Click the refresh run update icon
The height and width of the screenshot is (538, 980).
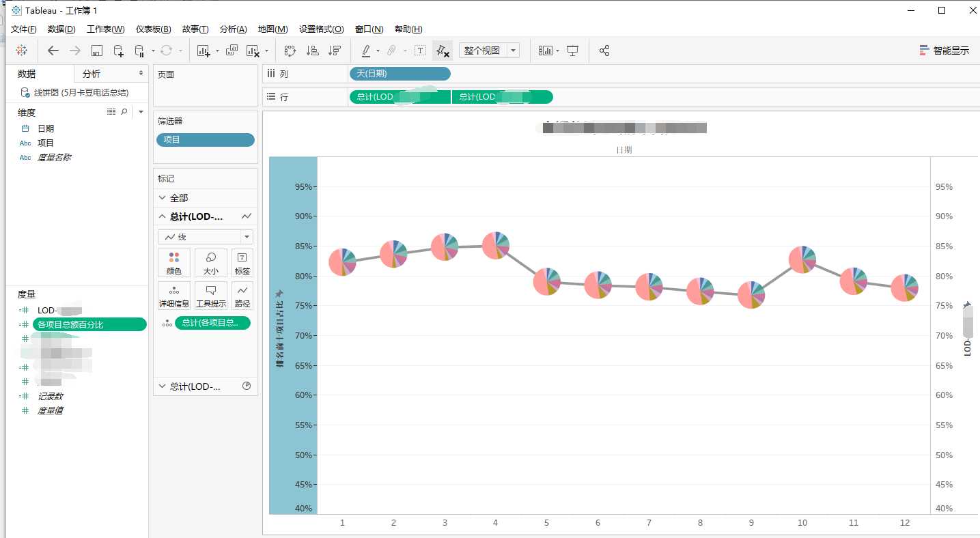166,51
